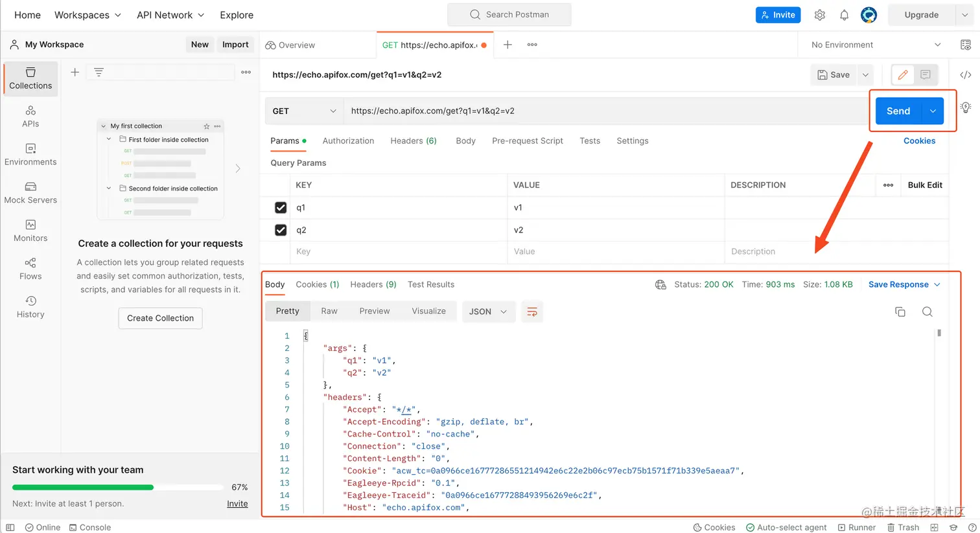Image resolution: width=980 pixels, height=533 pixels.
Task: Open the environment quick look icon
Action: pos(966,45)
